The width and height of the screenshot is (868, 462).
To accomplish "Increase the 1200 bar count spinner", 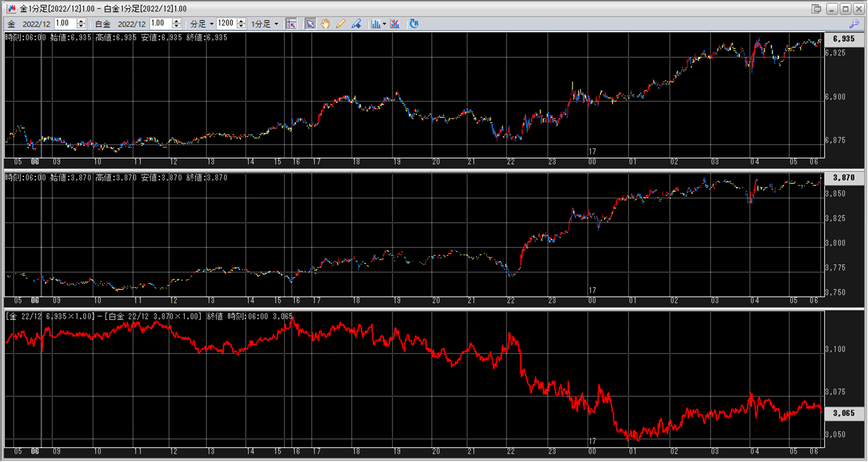I will [241, 21].
